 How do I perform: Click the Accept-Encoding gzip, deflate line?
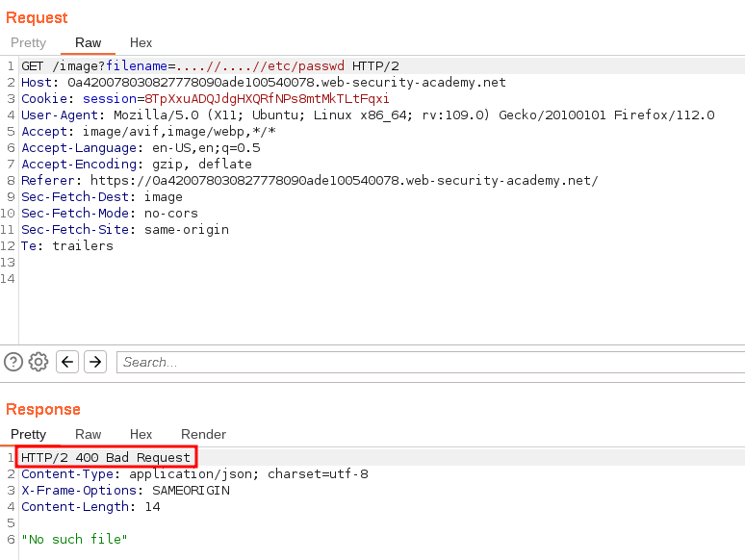click(137, 165)
